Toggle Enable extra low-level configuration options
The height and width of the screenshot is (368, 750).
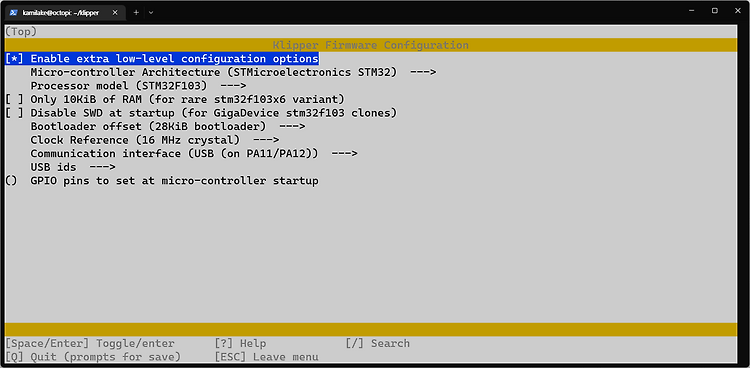pyautogui.click(x=162, y=59)
